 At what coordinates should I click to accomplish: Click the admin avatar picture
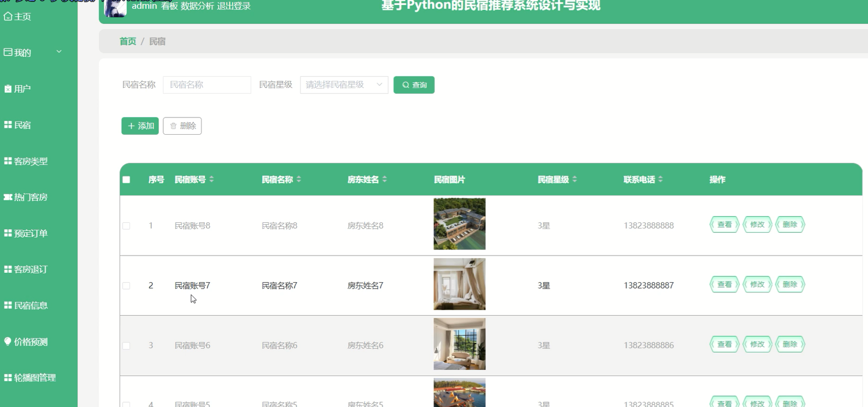[x=115, y=8]
